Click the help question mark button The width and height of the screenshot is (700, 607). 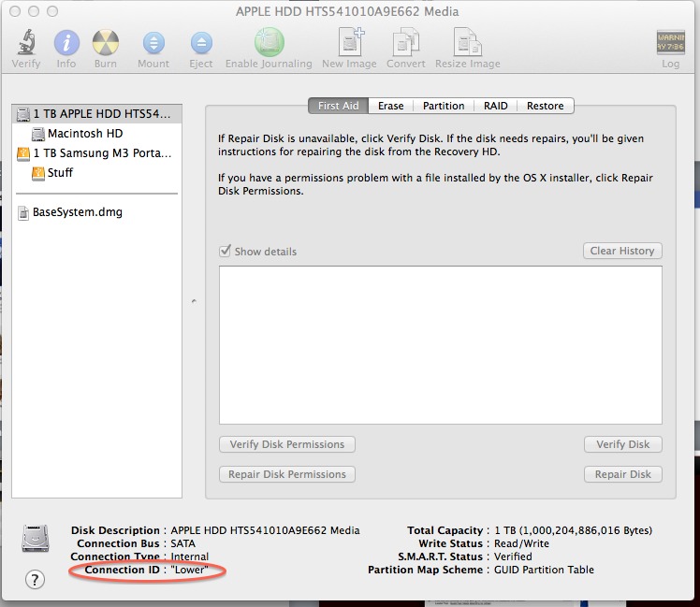click(35, 580)
